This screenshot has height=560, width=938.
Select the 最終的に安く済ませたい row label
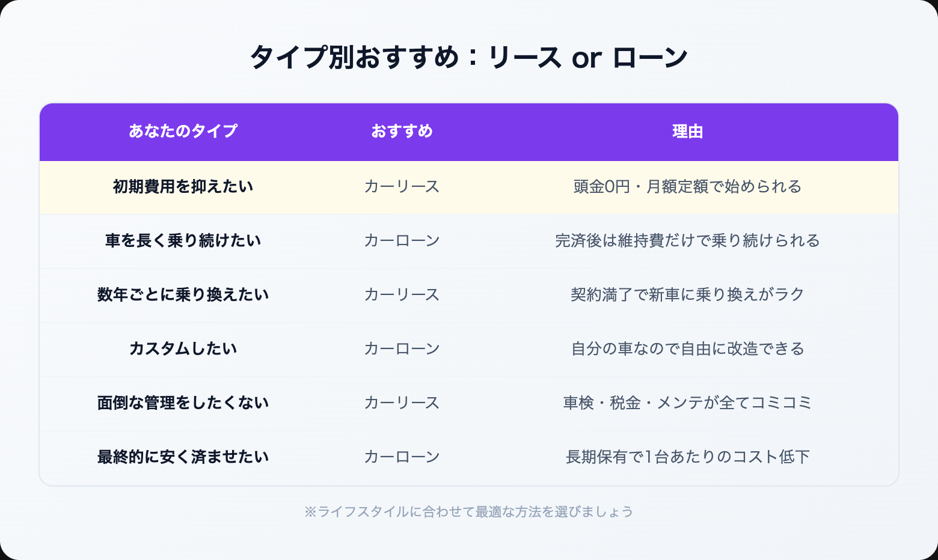pyautogui.click(x=183, y=457)
